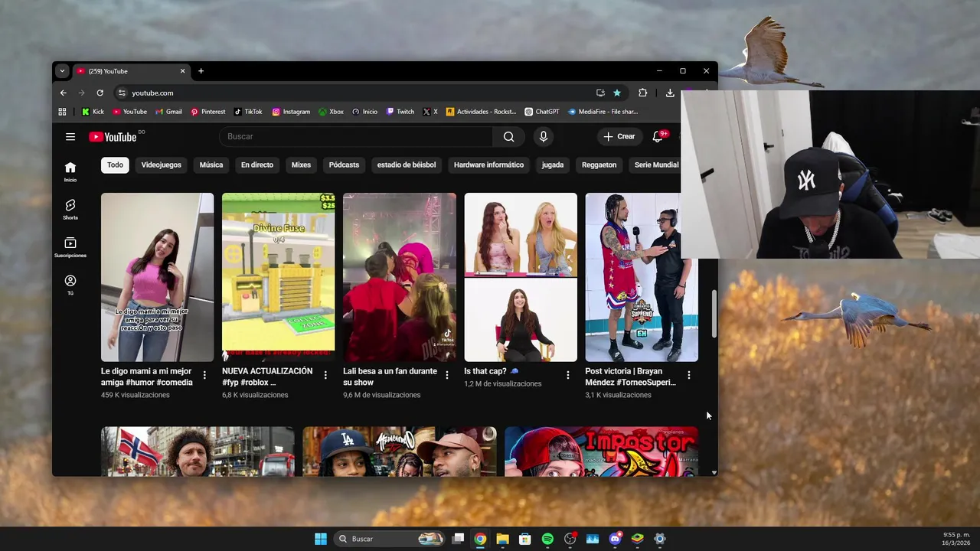Open more options for 'Lali besa a un fan'
The width and height of the screenshot is (980, 551).
[446, 375]
